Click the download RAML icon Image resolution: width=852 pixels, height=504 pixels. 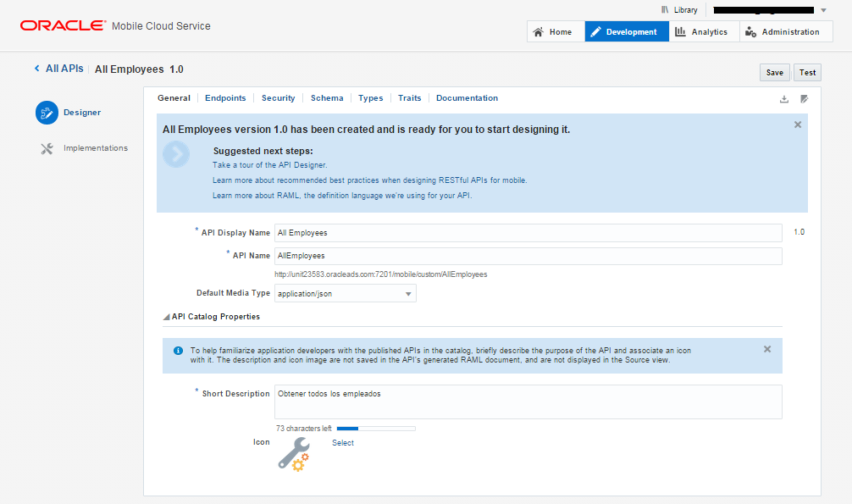(784, 99)
